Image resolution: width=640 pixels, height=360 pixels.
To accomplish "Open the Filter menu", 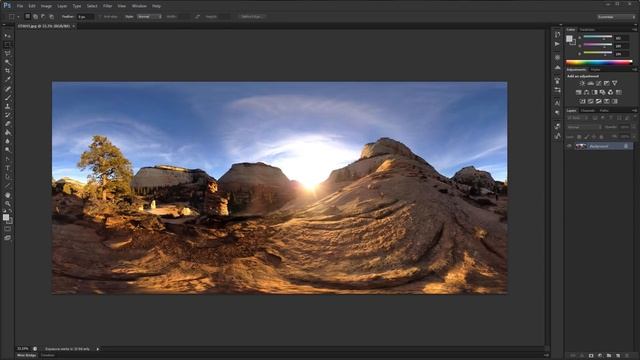I will coord(107,6).
